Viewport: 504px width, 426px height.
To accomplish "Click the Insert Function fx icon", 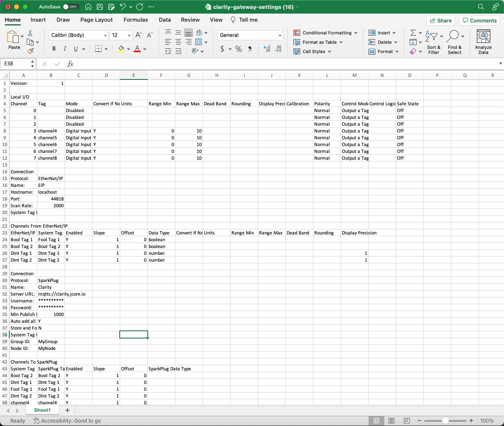I will [70, 64].
